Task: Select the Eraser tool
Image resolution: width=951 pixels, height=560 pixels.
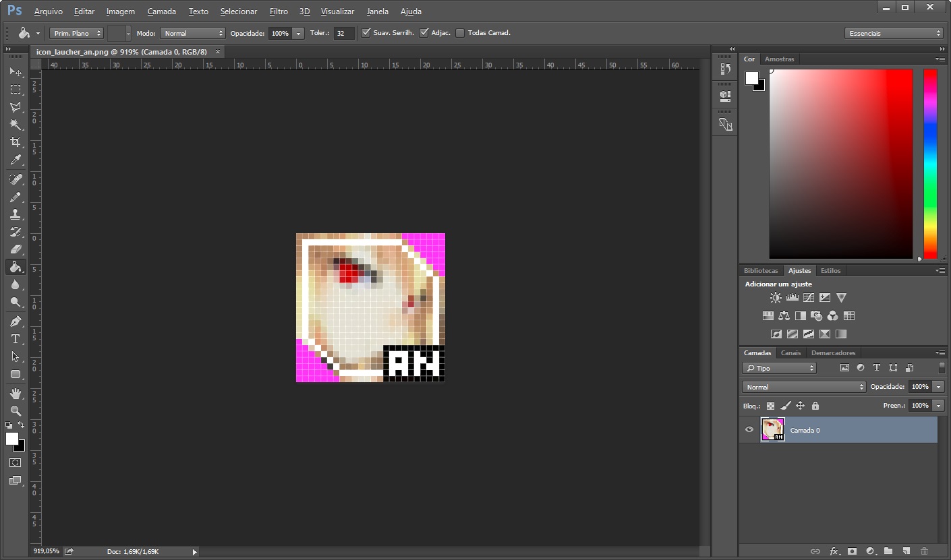Action: [x=15, y=249]
